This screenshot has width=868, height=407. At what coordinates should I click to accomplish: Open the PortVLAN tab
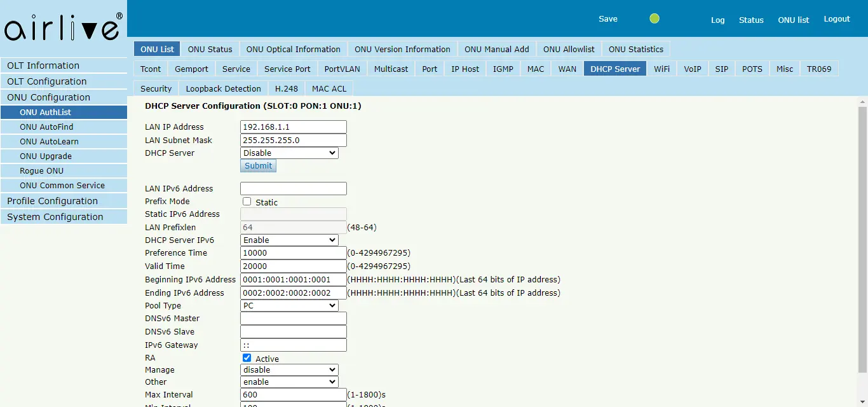342,69
